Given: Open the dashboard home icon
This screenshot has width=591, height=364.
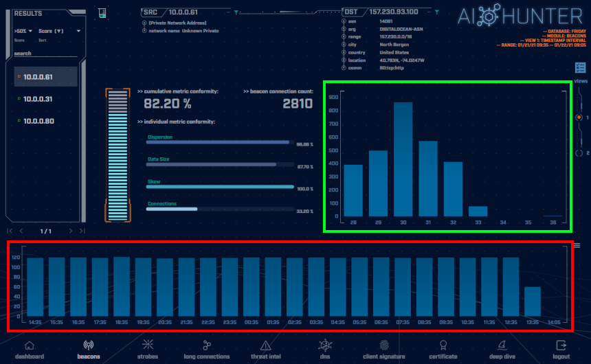Looking at the screenshot, I should (30, 345).
